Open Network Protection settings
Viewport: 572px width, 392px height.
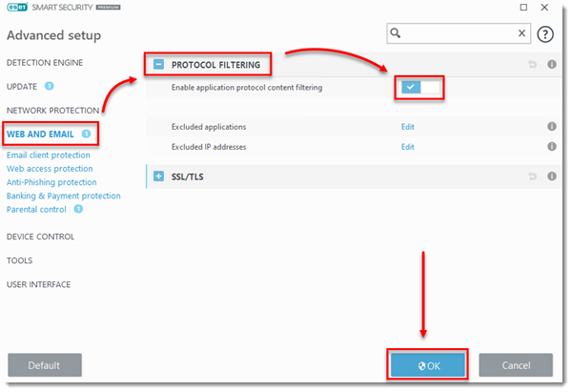(x=52, y=110)
